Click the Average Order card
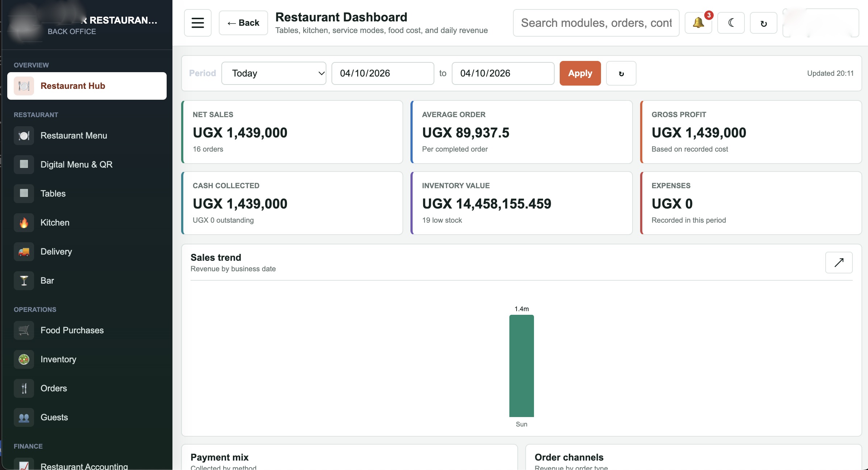868x470 pixels. 522,132
